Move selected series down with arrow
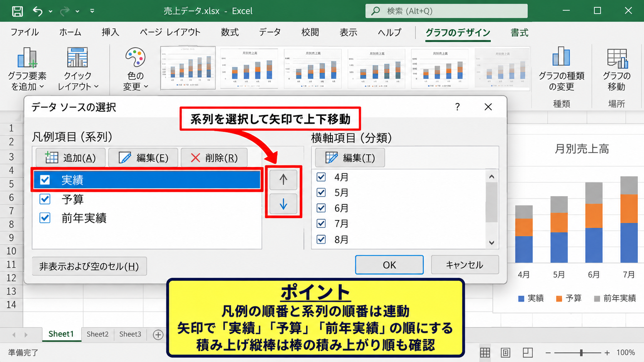 pos(283,204)
